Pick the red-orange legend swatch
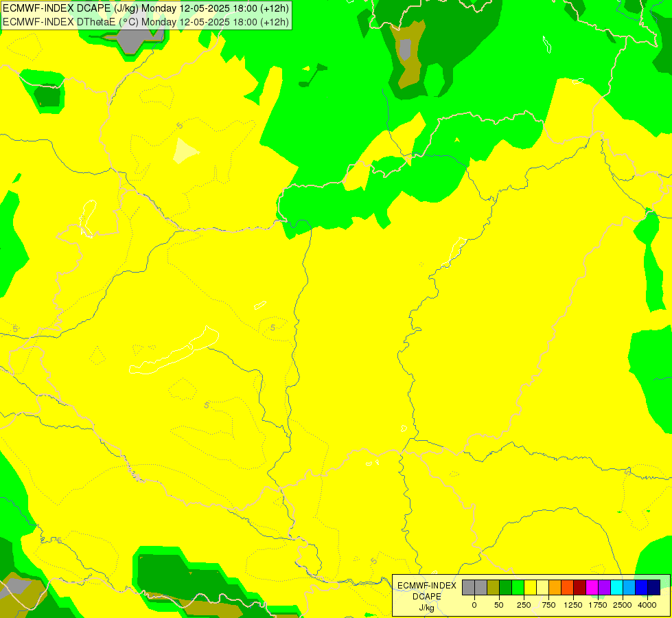This screenshot has height=618, width=672. [x=568, y=587]
